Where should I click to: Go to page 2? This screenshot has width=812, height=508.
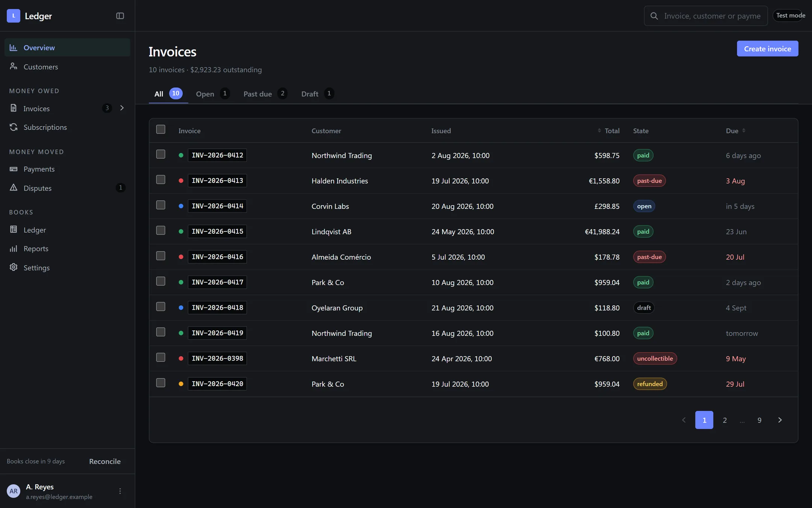pos(724,420)
